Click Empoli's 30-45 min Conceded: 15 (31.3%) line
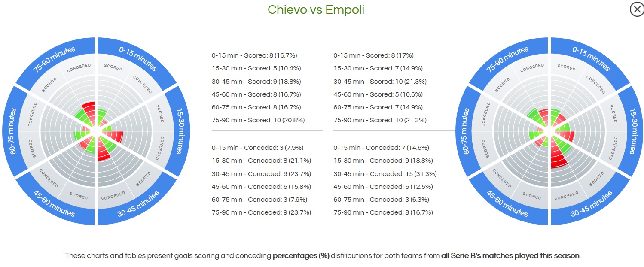Image resolution: width=644 pixels, height=267 pixels. (x=385, y=174)
